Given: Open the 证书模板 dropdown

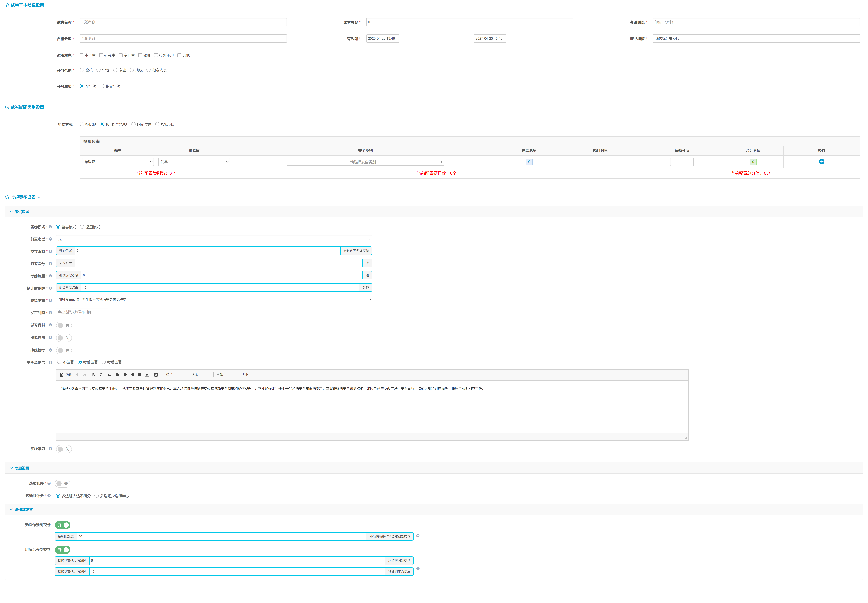Looking at the screenshot, I should pyautogui.click(x=755, y=38).
